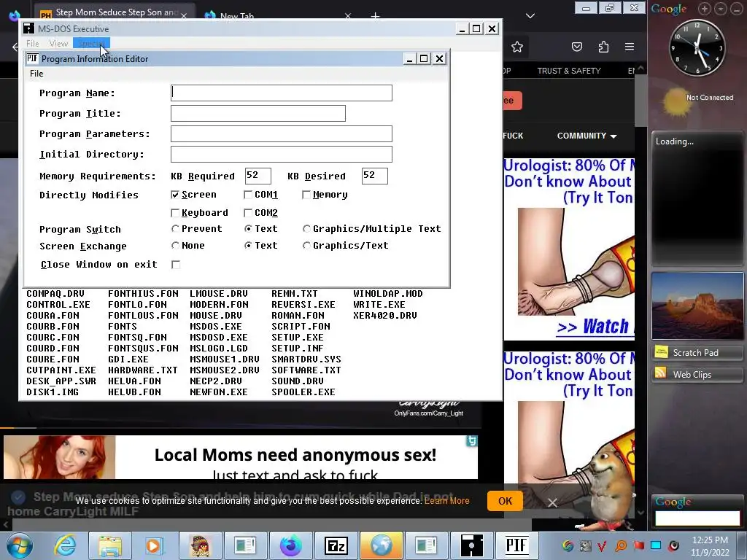Click the Program Name input field
This screenshot has width=747, height=560.
(x=282, y=93)
